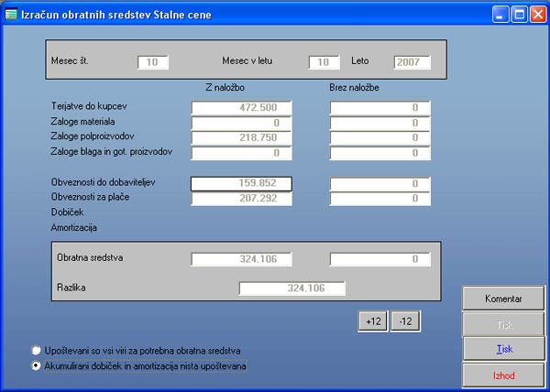The height and width of the screenshot is (392, 550).
Task: Click Zaloge polproizvodov value 218.750
Action: tap(241, 137)
